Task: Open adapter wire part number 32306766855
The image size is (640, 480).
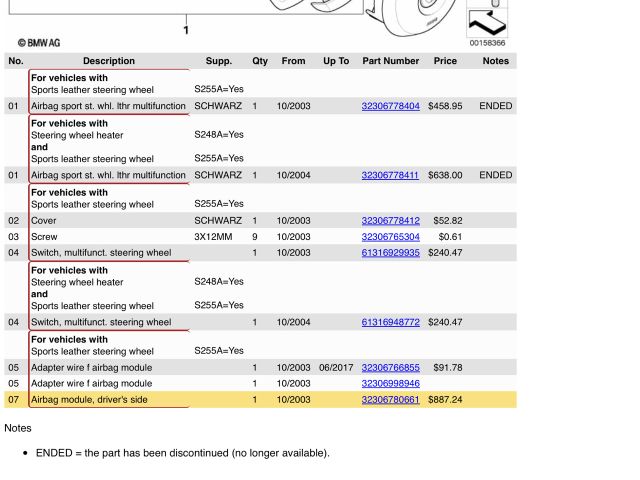Action: [x=390, y=368]
